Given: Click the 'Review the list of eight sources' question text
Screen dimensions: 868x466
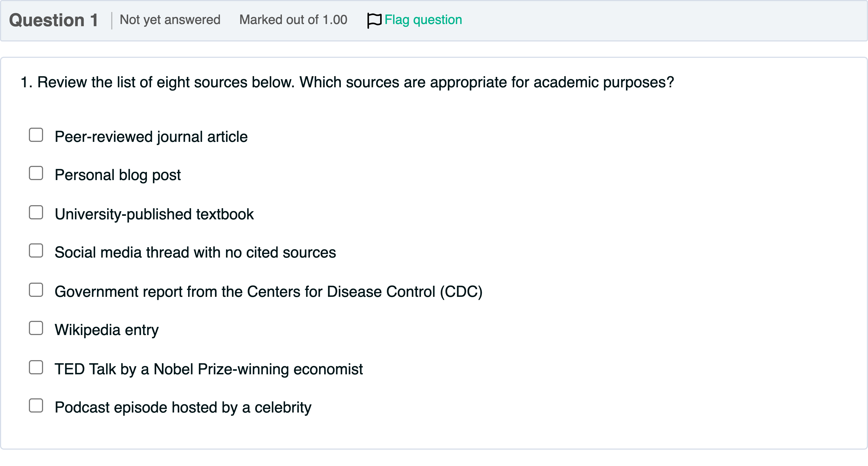Looking at the screenshot, I should point(347,82).
